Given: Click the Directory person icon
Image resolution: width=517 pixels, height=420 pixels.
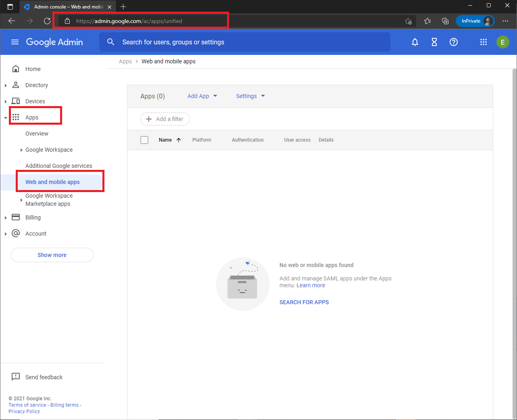Looking at the screenshot, I should click(16, 85).
